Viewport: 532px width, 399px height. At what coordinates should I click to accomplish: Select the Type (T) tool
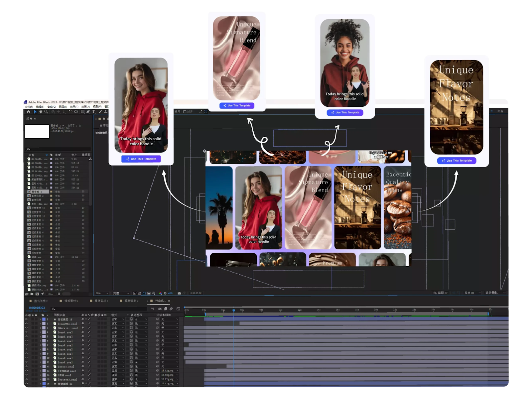(x=93, y=112)
